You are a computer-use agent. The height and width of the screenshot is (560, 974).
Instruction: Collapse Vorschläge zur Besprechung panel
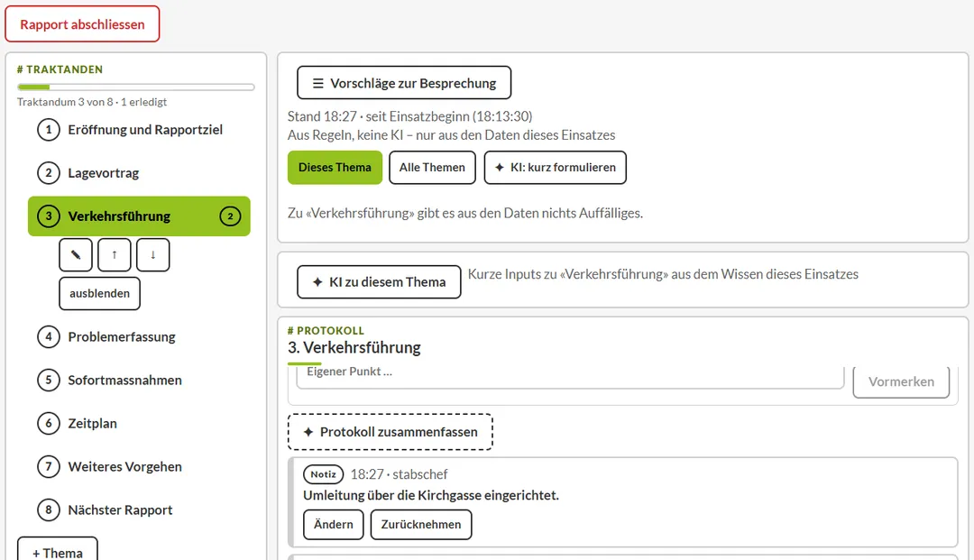click(x=404, y=83)
